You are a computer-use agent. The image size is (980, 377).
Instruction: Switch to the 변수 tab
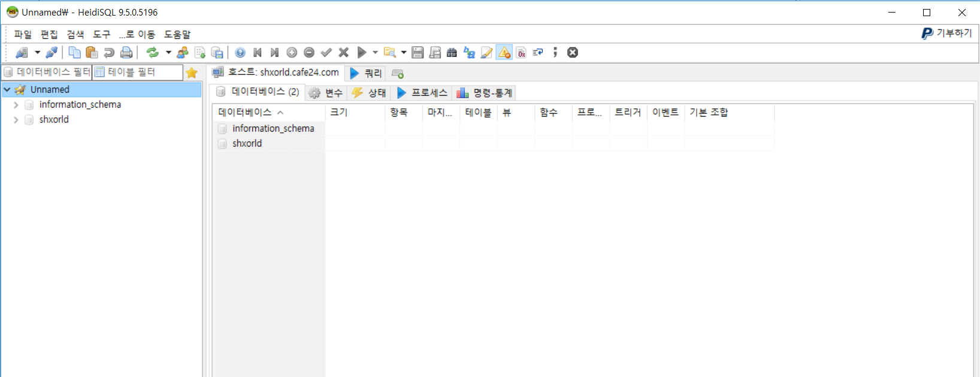coord(326,93)
